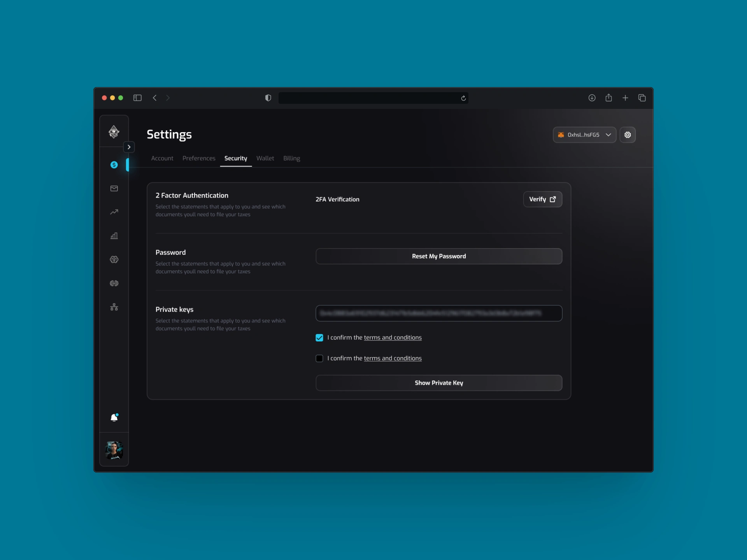Viewport: 747px width, 560px height.
Task: Click the brain icon in sidebar
Action: [x=114, y=259]
